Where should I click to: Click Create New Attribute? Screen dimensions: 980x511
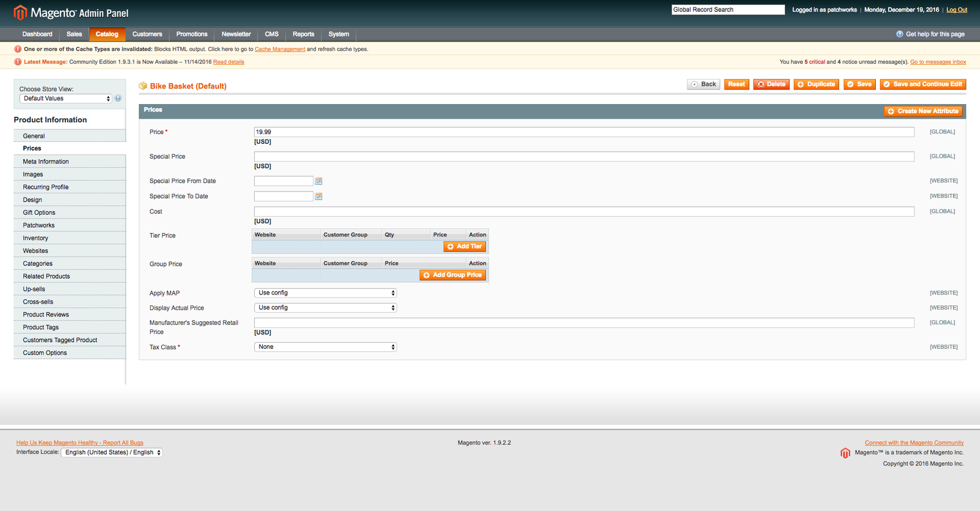pyautogui.click(x=923, y=111)
